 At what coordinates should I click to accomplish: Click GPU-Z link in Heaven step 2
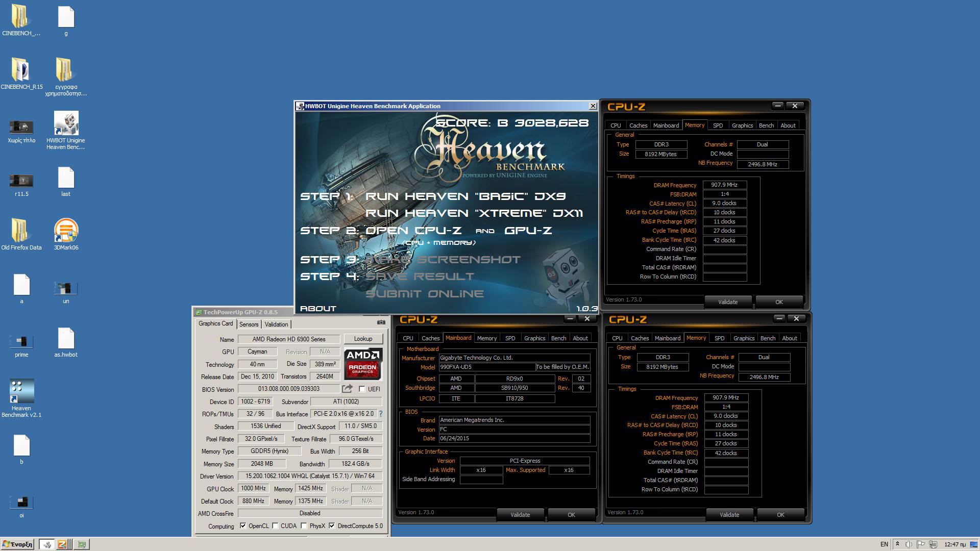pyautogui.click(x=528, y=231)
